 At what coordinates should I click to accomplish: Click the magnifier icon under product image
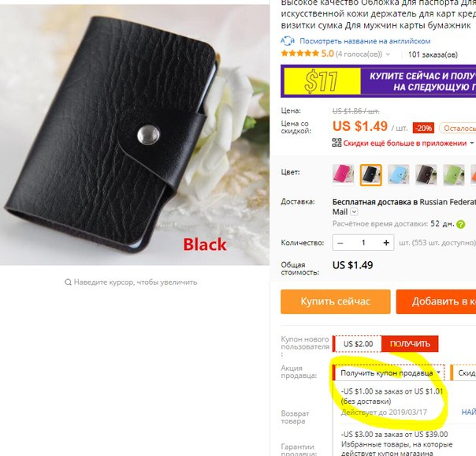(x=68, y=282)
